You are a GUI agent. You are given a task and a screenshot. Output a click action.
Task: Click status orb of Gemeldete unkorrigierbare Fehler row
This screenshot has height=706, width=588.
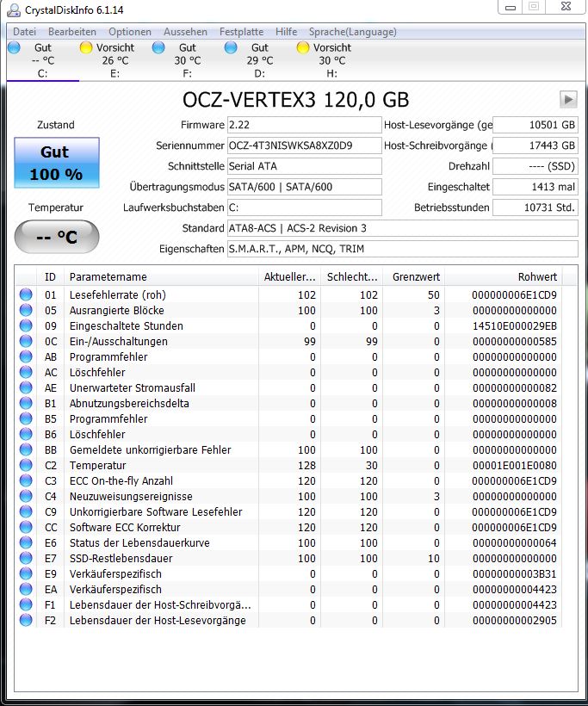click(26, 449)
